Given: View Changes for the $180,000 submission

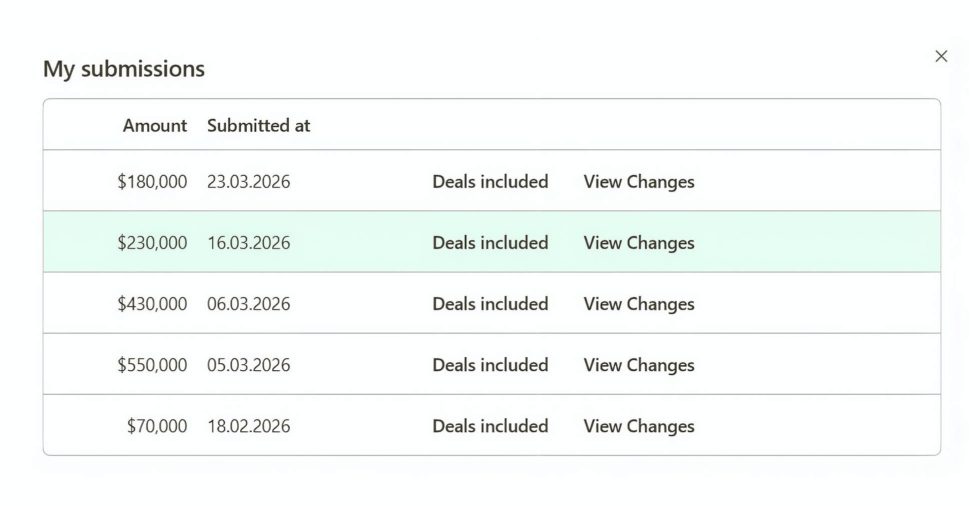Looking at the screenshot, I should 639,181.
